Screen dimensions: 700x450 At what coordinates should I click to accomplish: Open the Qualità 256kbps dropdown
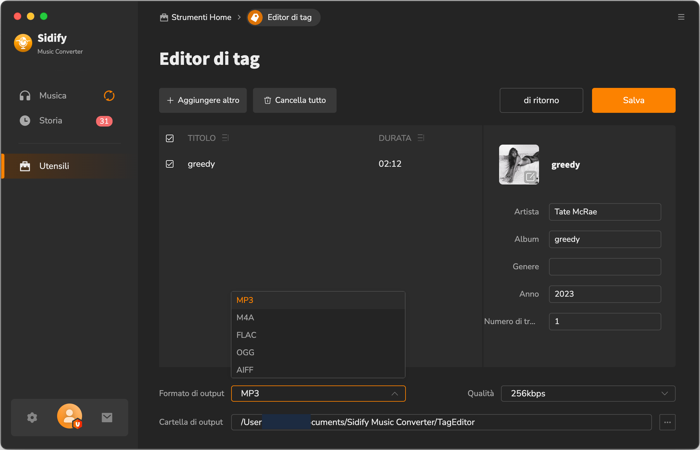click(588, 394)
